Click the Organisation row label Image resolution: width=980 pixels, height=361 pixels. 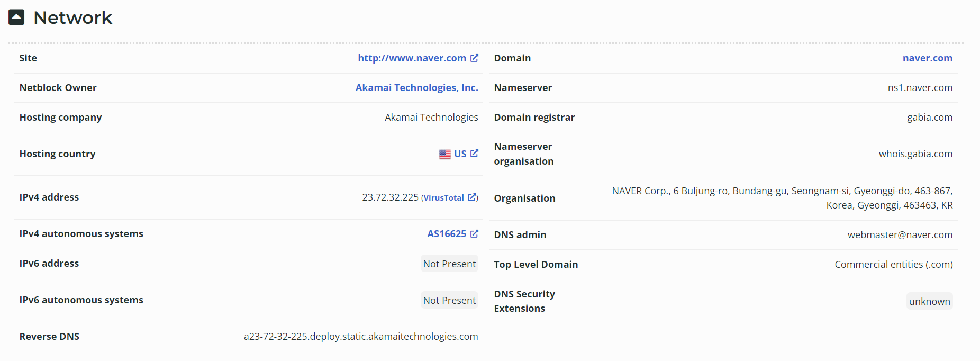tap(524, 198)
